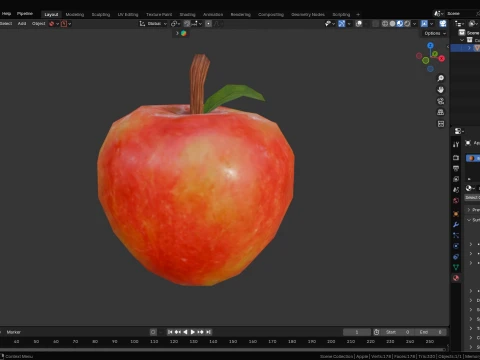Screen dimensions: 480x360
Task: Open the Particles properties tab icon
Action: 456,235
